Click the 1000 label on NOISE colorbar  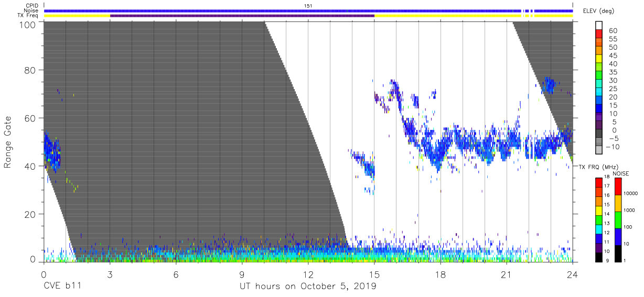(x=630, y=210)
